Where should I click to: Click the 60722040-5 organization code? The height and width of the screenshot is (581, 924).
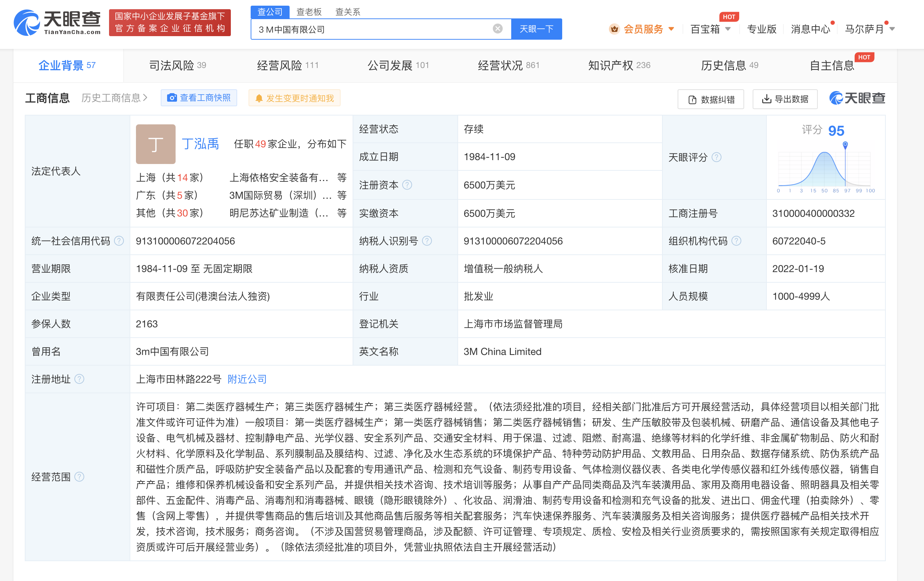[x=799, y=241]
